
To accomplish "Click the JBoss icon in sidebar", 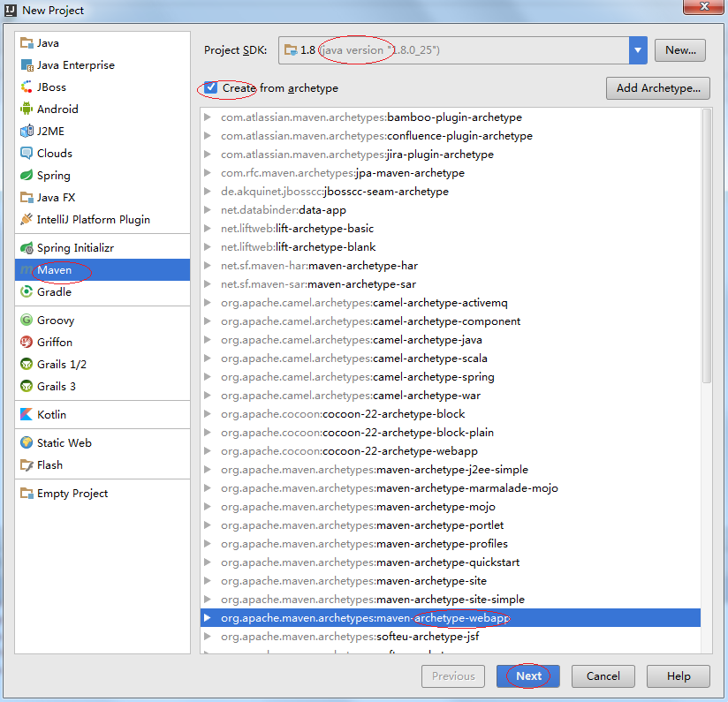I will point(27,87).
